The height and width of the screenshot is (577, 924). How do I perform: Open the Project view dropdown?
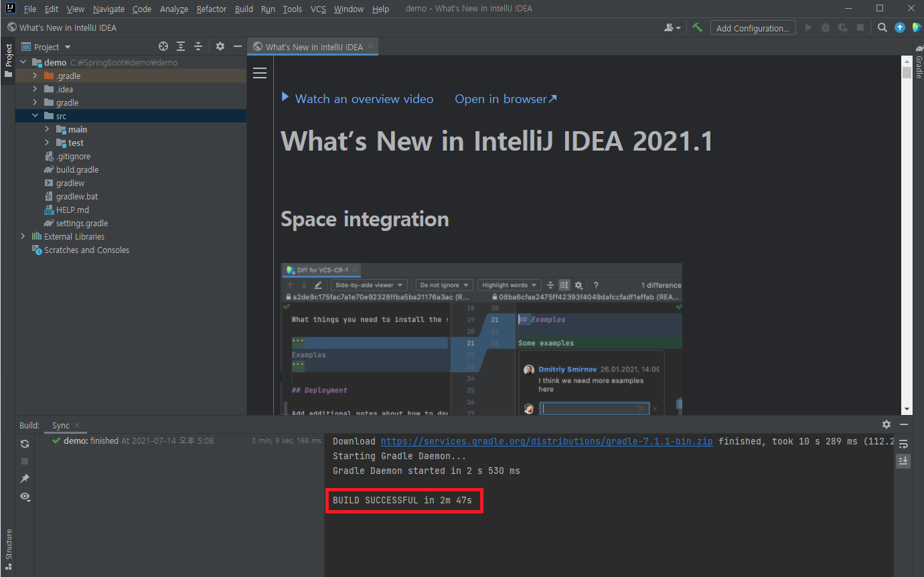coord(46,47)
